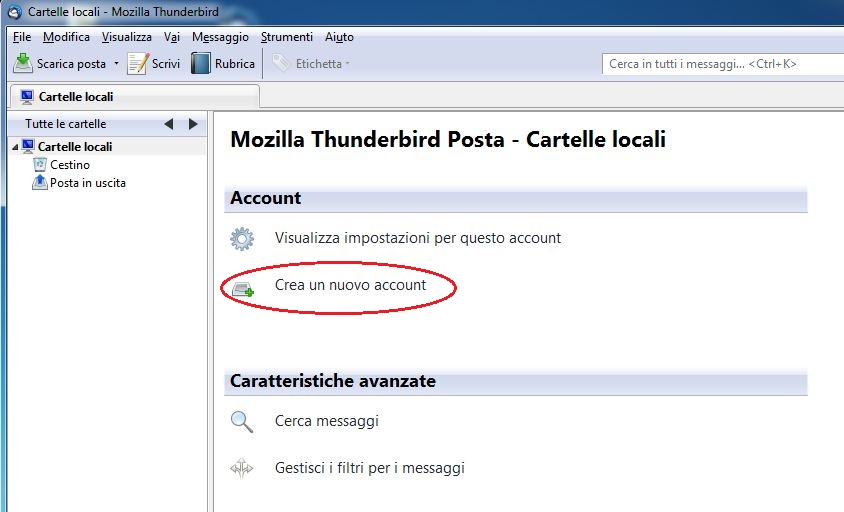Click the computer icon on Cartelle locali tab
This screenshot has width=844, height=512.
[27, 96]
